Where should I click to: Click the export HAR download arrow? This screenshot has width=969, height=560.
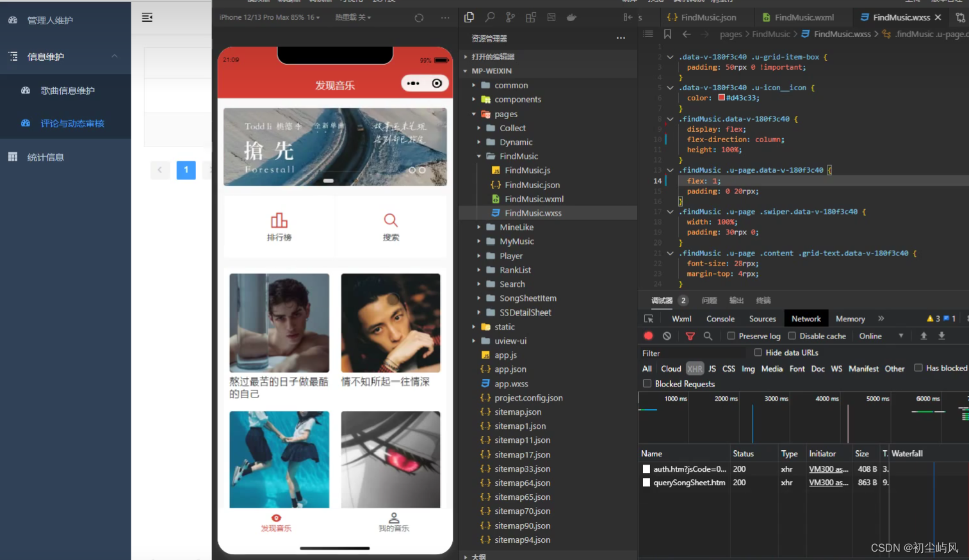(x=941, y=335)
